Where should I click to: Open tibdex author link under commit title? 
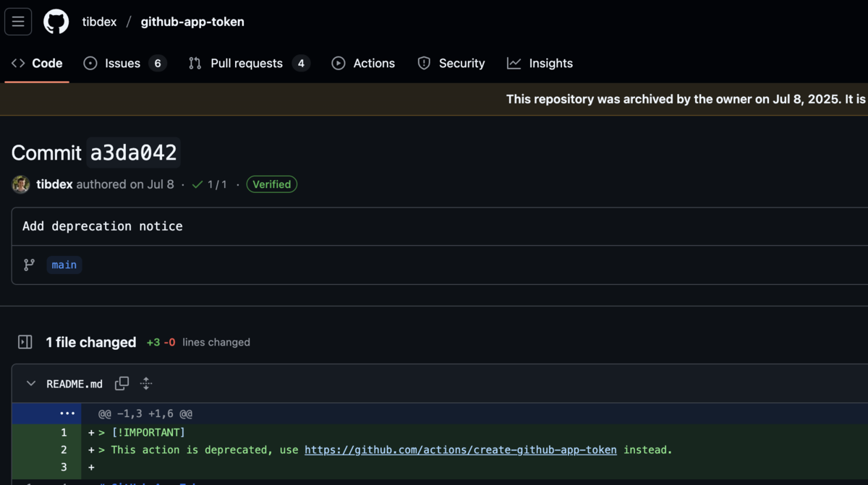54,184
